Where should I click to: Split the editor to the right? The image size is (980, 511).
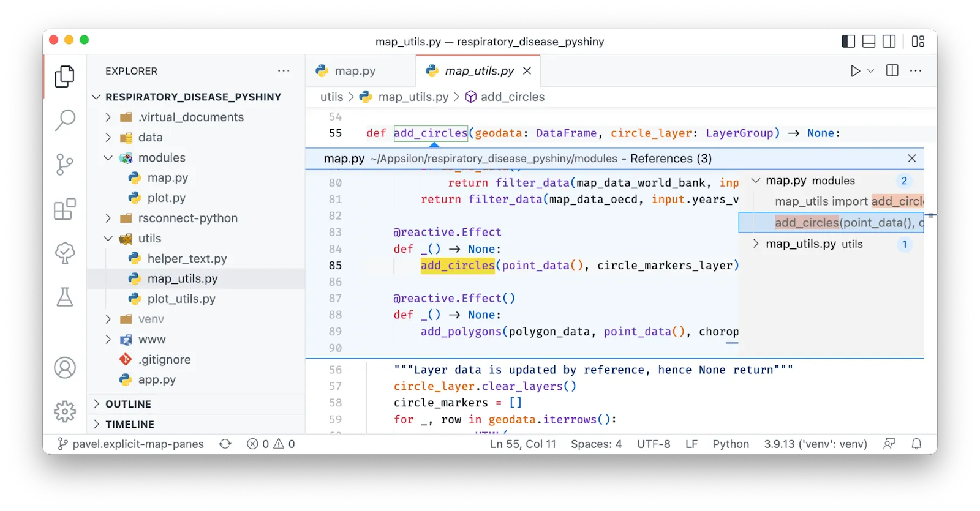(x=892, y=71)
